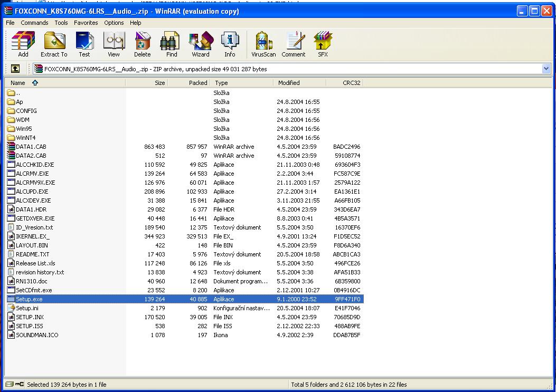The height and width of the screenshot is (392, 556).
Task: Run VirusScan on the archive
Action: [x=263, y=44]
